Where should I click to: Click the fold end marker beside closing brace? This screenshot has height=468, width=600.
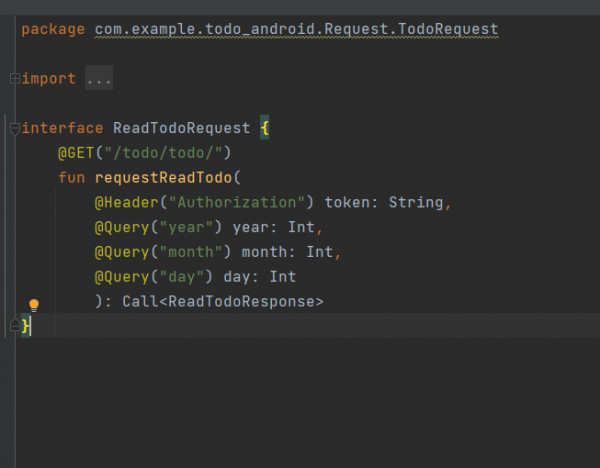(15, 326)
